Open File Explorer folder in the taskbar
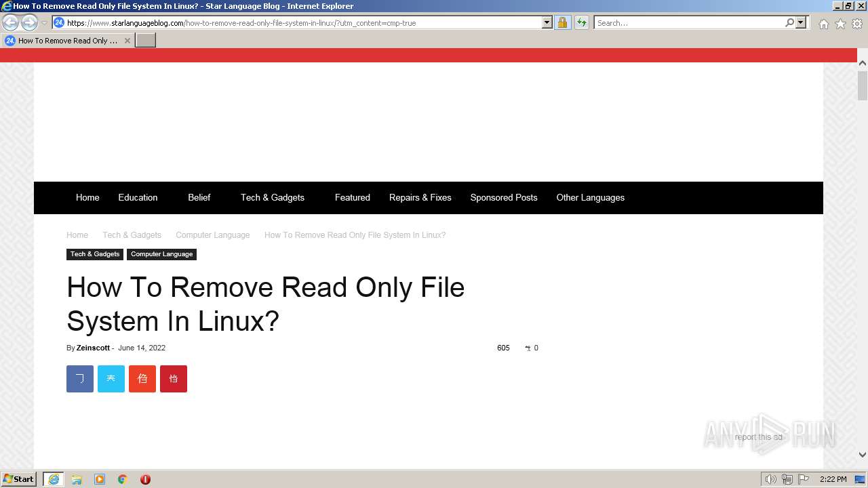Viewport: 868px width, 488px height. tap(77, 479)
